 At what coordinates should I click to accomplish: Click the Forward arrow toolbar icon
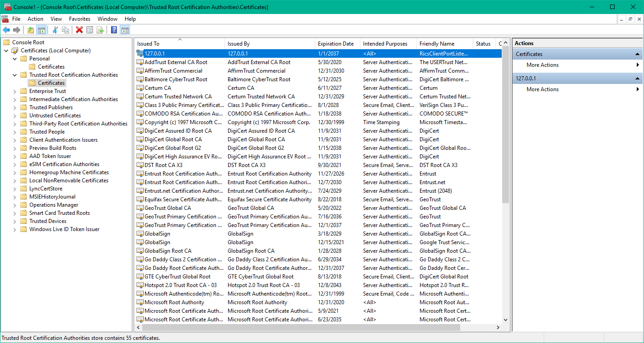coord(17,30)
